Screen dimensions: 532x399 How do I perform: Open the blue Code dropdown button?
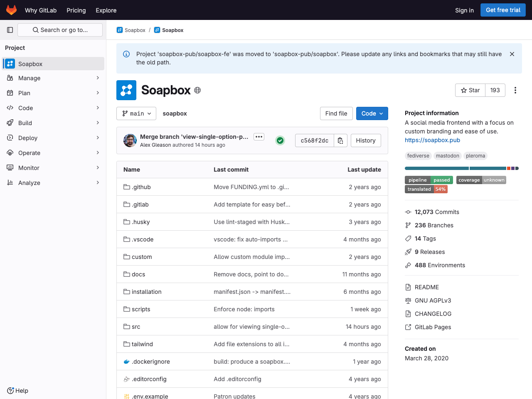point(372,113)
